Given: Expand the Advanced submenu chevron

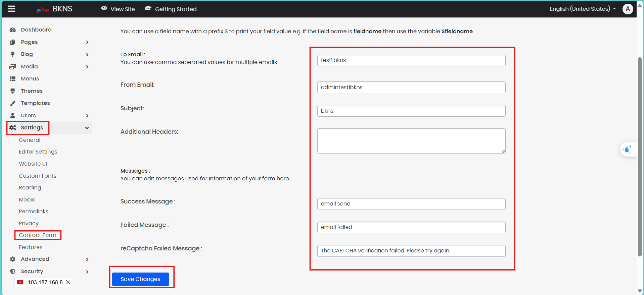Looking at the screenshot, I should [87, 259].
